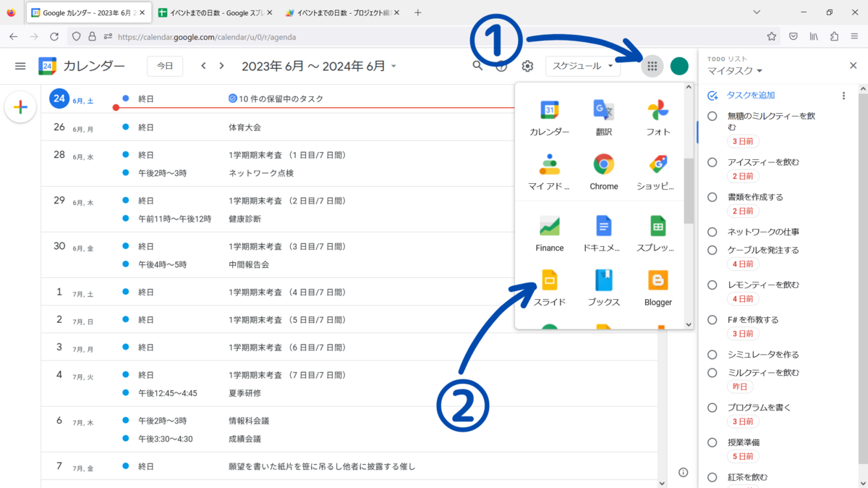Open the Google account avatar
The height and width of the screenshot is (488, 868).
tap(679, 66)
